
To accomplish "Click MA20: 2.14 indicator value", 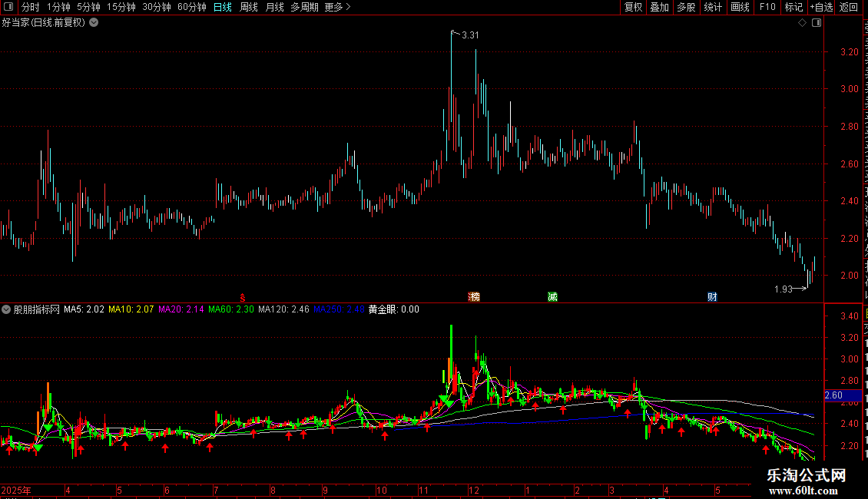I will [181, 309].
